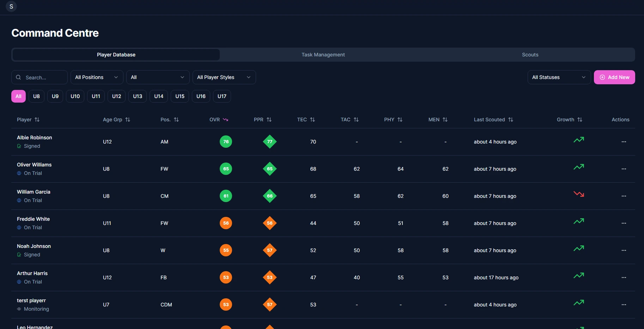Click the OVR descending sort icon
The height and width of the screenshot is (329, 644).
(x=225, y=120)
